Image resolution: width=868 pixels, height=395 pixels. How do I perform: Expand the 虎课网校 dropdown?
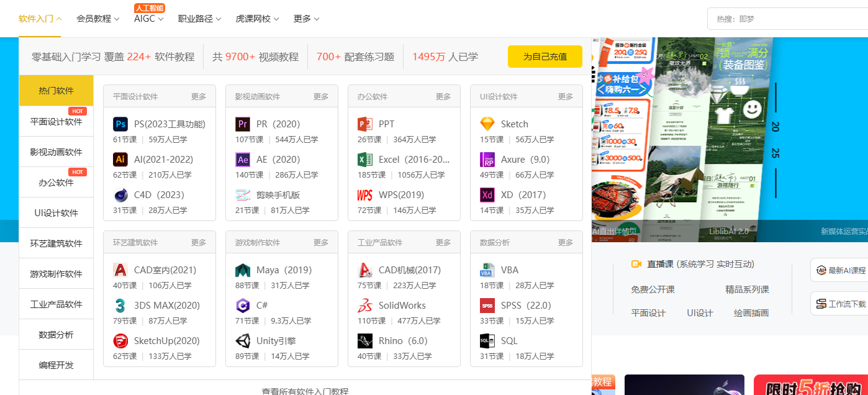[258, 19]
